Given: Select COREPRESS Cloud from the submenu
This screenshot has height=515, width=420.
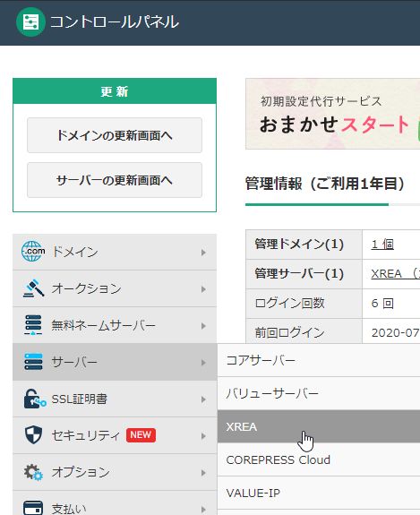Looking at the screenshot, I should tap(319, 459).
